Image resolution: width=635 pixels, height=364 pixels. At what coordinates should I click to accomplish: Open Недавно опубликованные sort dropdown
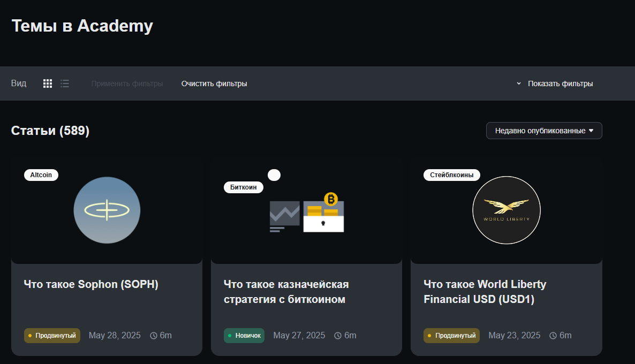(x=544, y=131)
